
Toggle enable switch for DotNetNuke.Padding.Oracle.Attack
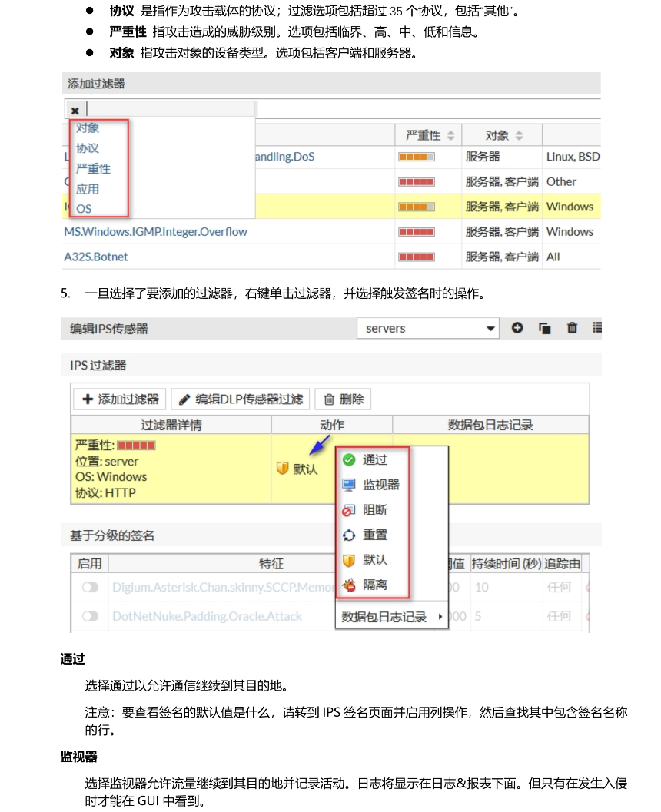(90, 616)
